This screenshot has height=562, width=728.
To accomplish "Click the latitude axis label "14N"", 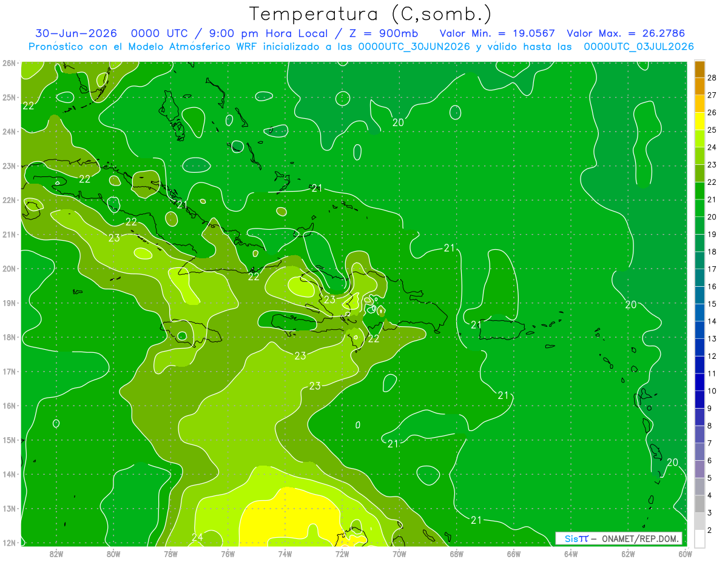I will pyautogui.click(x=9, y=474).
